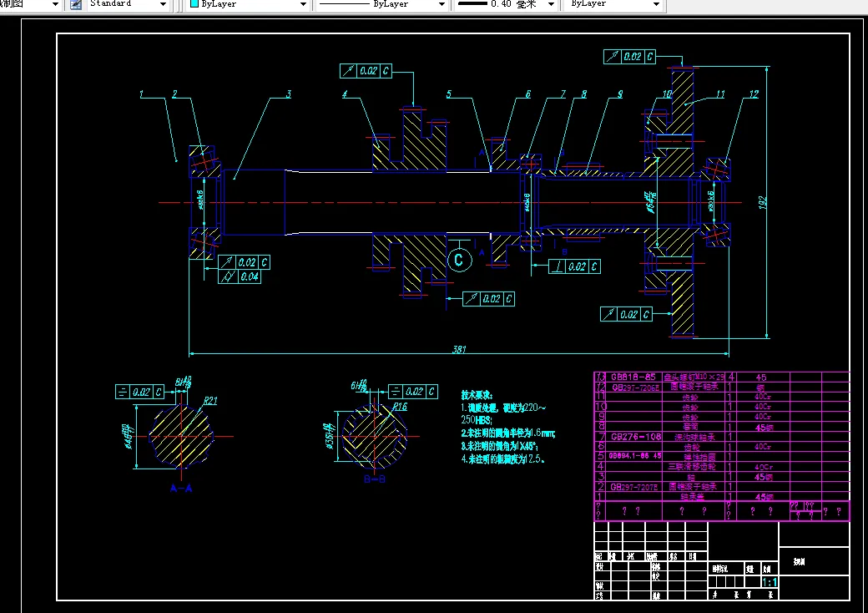
Task: Open the color control ByLayer dropdown
Action: 303,4
